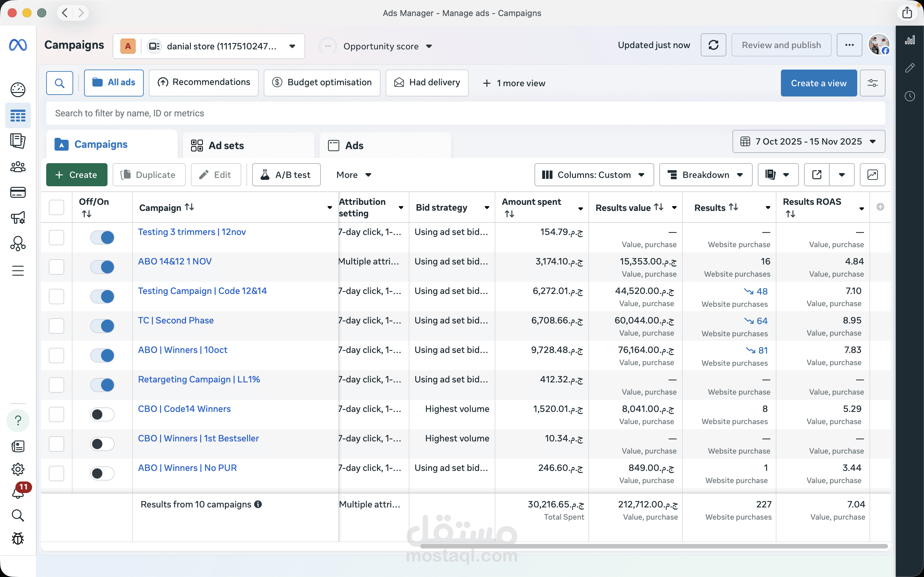Check the box for TC | Second Phase
This screenshot has width=924, height=577.
coord(56,326)
